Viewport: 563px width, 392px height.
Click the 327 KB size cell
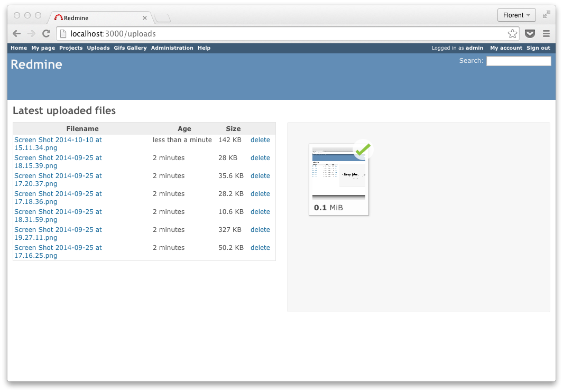(x=230, y=229)
